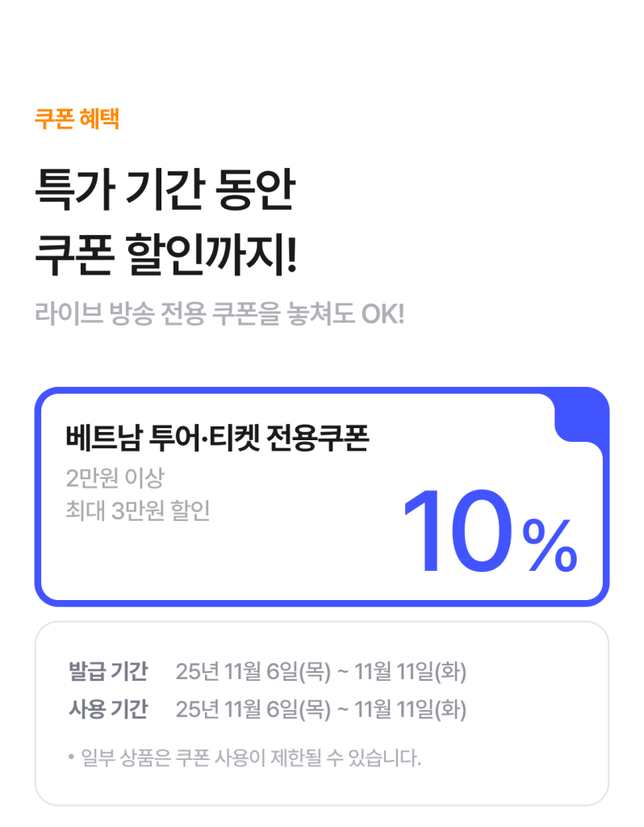
Task: Click the orange "쿠폰 혜택" label
Action: pyautogui.click(x=77, y=120)
